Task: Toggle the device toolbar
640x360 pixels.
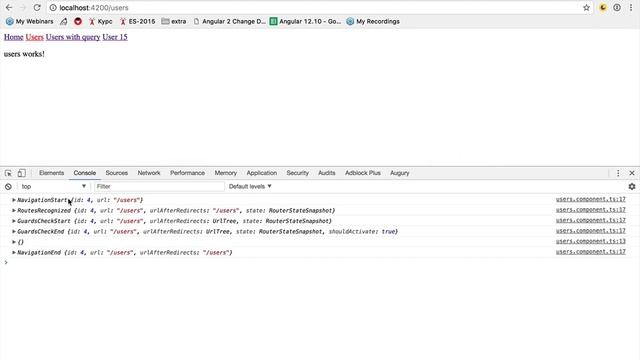Action: (21, 173)
